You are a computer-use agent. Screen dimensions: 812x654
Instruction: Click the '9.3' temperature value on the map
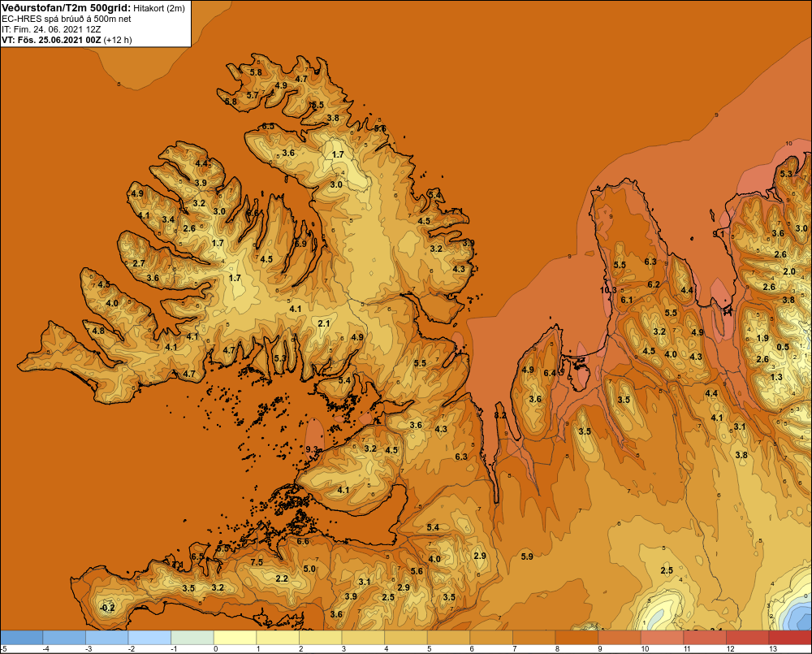(312, 449)
